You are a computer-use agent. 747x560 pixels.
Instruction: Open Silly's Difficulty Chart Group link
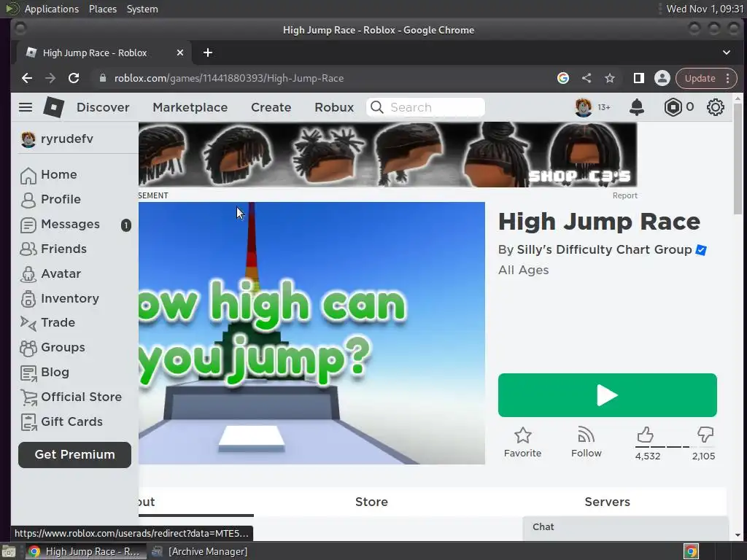(x=604, y=249)
